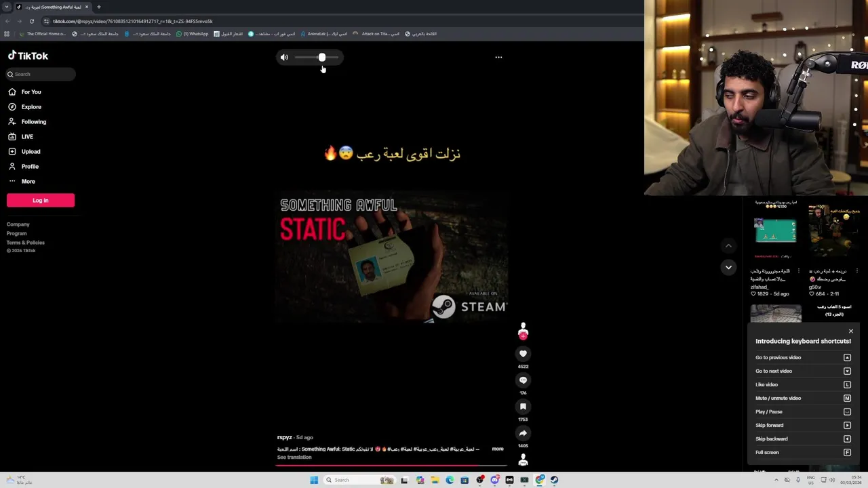Click the browser address bar URL

(133, 21)
